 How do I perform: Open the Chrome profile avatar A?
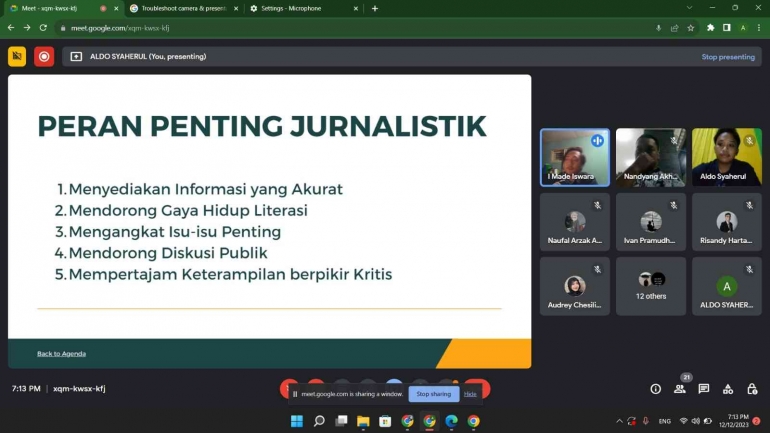[743, 28]
